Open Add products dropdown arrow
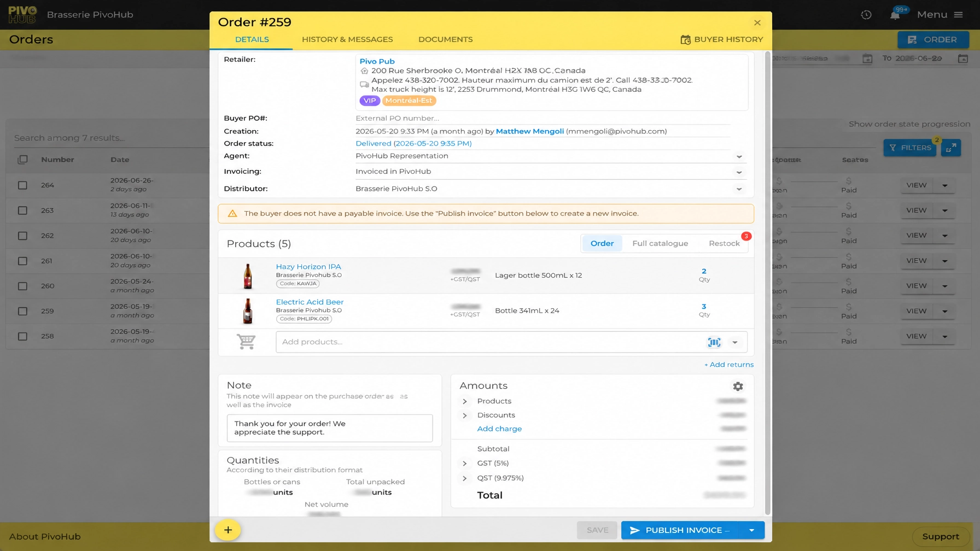Screen dimensions: 980x551 pos(735,342)
